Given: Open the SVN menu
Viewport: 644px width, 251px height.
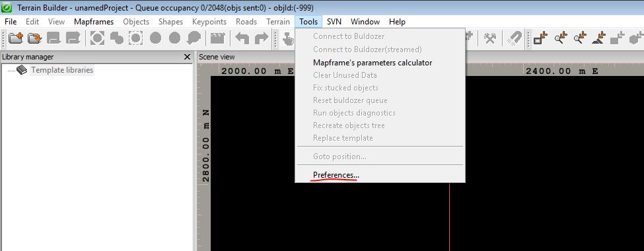Looking at the screenshot, I should [x=334, y=22].
